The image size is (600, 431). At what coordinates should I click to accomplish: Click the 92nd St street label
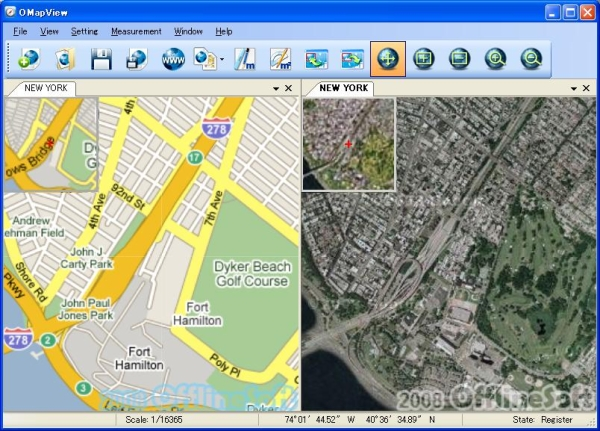pyautogui.click(x=128, y=197)
